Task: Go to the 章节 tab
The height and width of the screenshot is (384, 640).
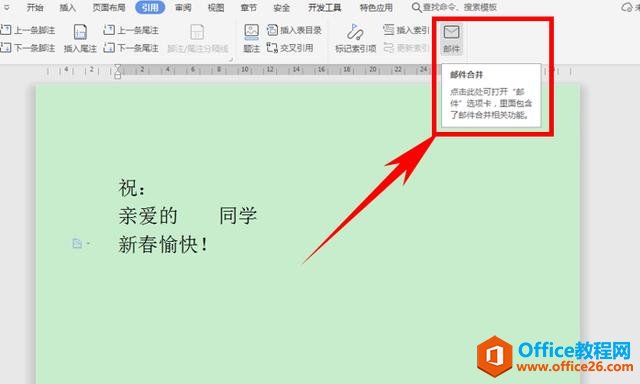Action: pyautogui.click(x=249, y=7)
